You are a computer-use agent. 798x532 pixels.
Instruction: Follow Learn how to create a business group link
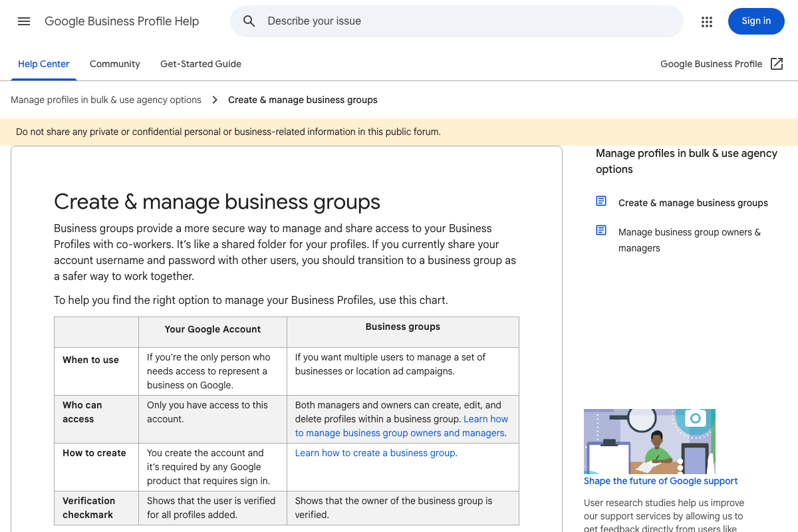click(x=375, y=453)
